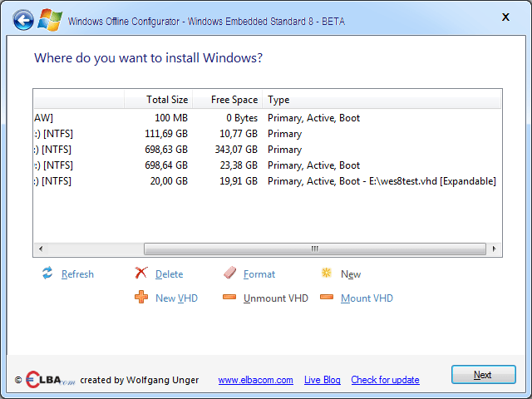
Task: Click the Refresh arrows icon
Action: point(47,273)
